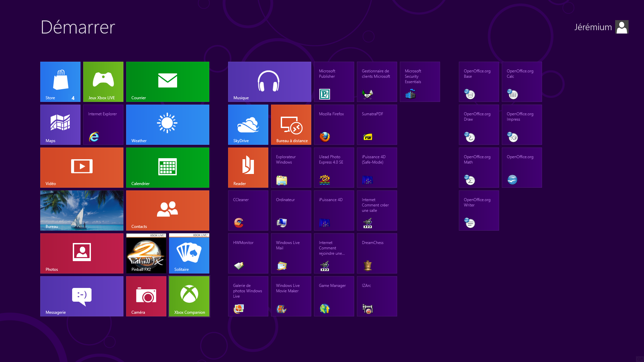Click the user avatar picture
The height and width of the screenshot is (362, 644).
622,27
